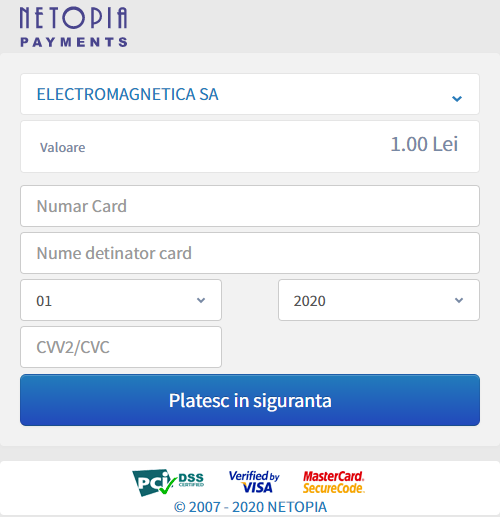Click the Valoare label
The width and height of the screenshot is (500, 517).
click(63, 147)
